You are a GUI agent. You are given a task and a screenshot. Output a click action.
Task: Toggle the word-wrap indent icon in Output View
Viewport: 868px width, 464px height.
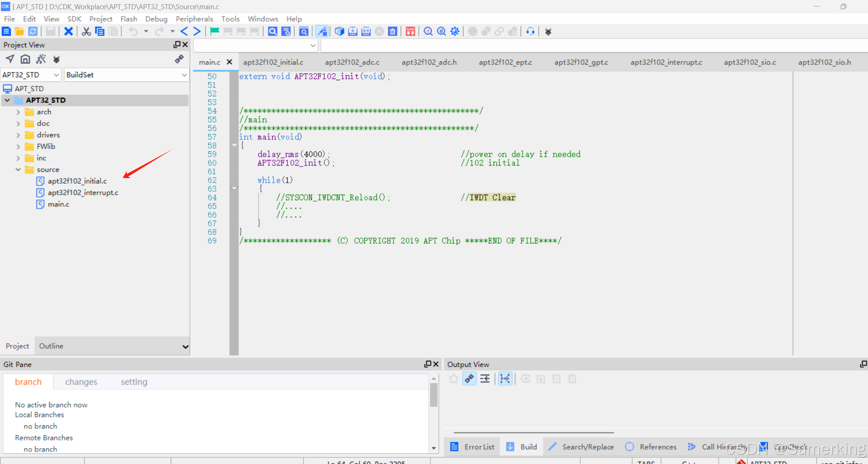[x=485, y=379]
